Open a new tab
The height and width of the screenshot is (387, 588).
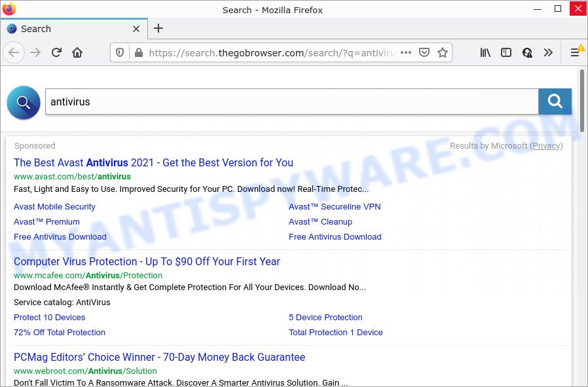(158, 28)
